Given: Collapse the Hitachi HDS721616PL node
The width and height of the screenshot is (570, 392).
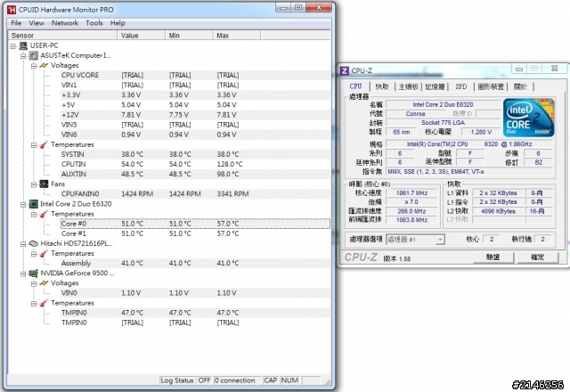Looking at the screenshot, I should click(23, 243).
